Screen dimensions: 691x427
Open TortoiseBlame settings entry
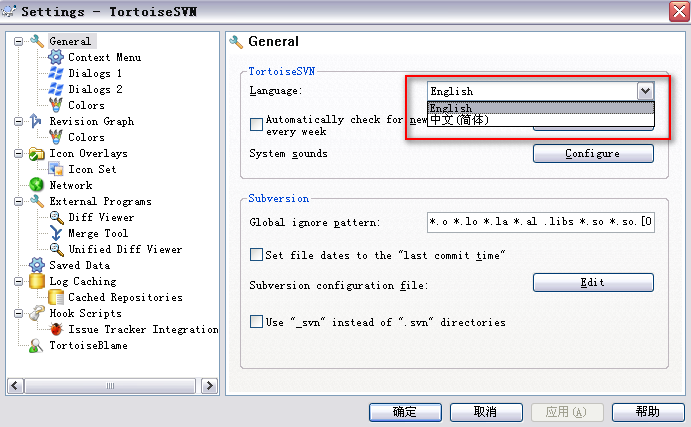pos(88,345)
